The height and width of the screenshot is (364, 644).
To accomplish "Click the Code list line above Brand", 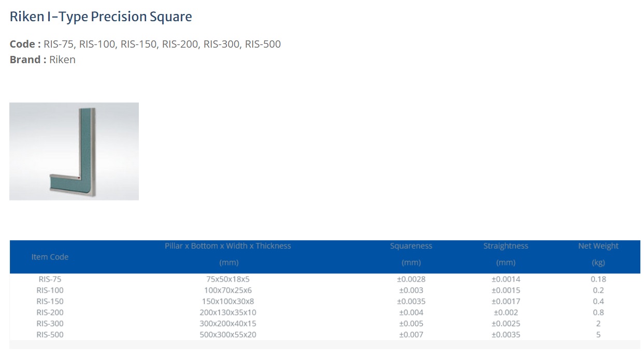I will pos(145,44).
